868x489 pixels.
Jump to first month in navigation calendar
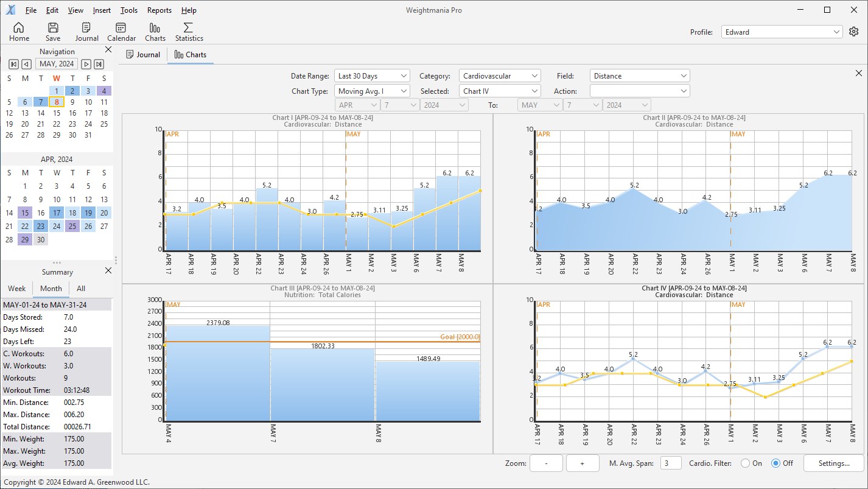13,64
